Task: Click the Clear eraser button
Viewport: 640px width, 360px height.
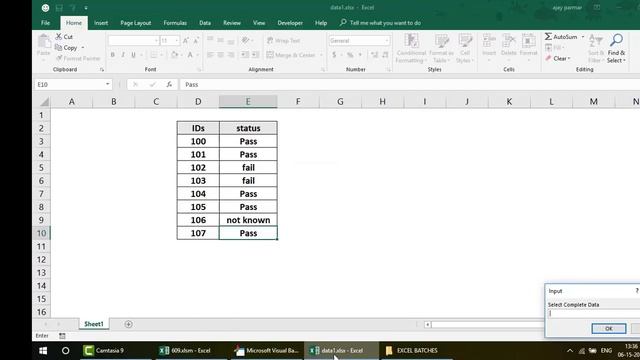Action: click(x=558, y=58)
